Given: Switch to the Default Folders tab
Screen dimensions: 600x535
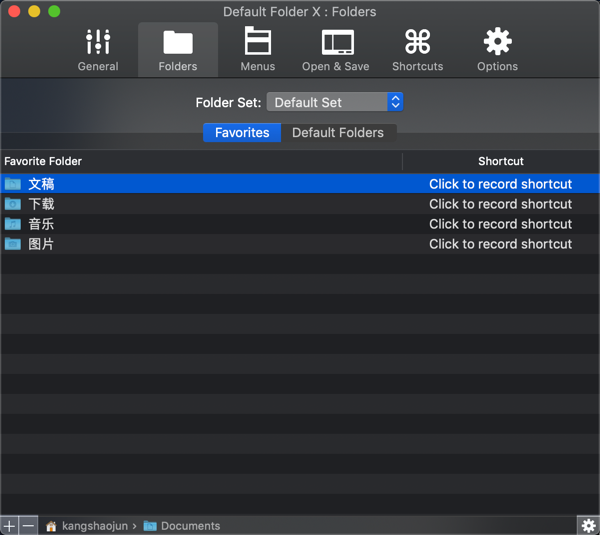Looking at the screenshot, I should [338, 132].
